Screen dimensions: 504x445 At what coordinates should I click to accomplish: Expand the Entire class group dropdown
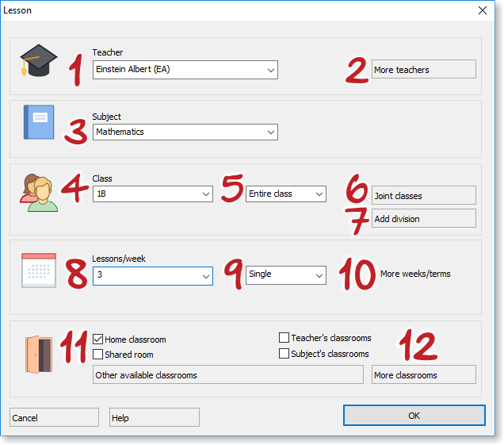coord(285,194)
